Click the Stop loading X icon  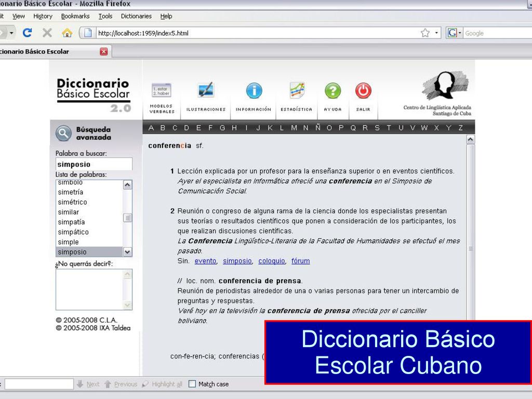pyautogui.click(x=47, y=33)
